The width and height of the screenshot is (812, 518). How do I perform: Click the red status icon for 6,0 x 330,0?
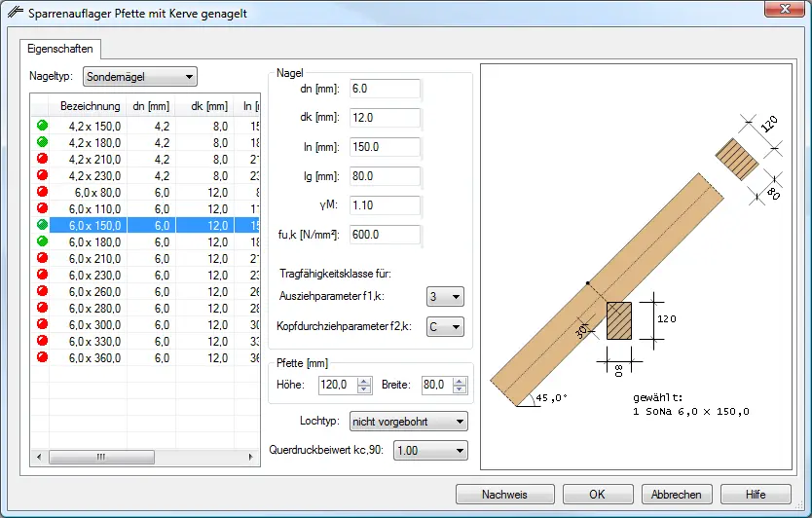pos(43,341)
